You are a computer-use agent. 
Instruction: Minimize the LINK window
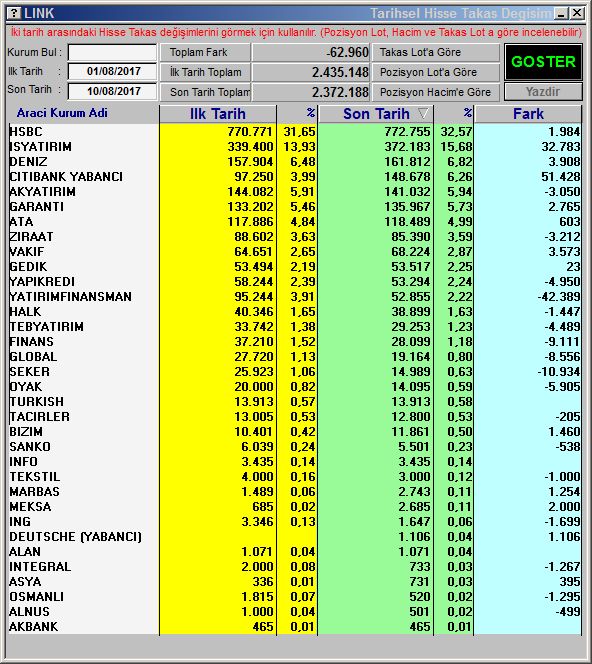pyautogui.click(x=562, y=14)
